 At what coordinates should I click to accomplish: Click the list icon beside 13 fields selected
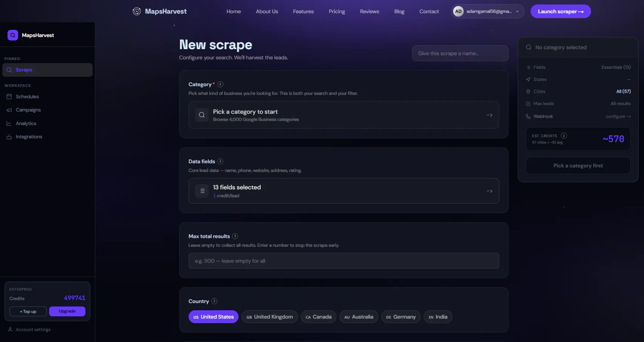(202, 191)
